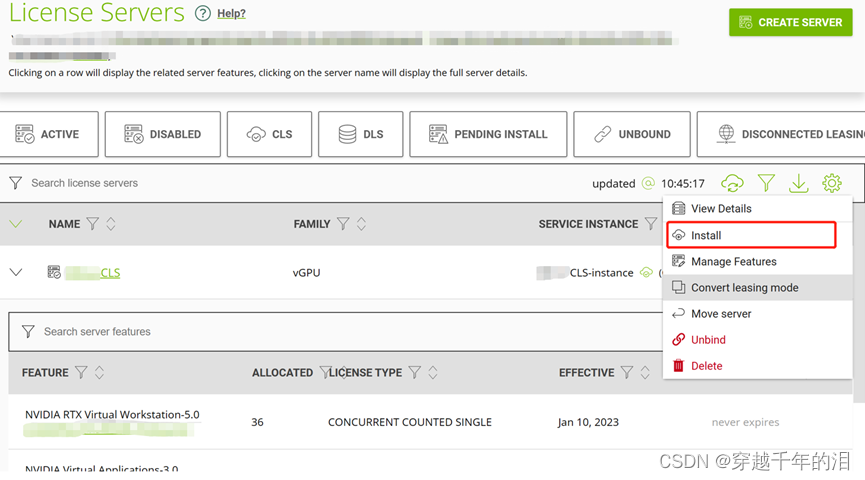This screenshot has width=865, height=480.
Task: Click the allocated count 36
Action: [x=257, y=422]
